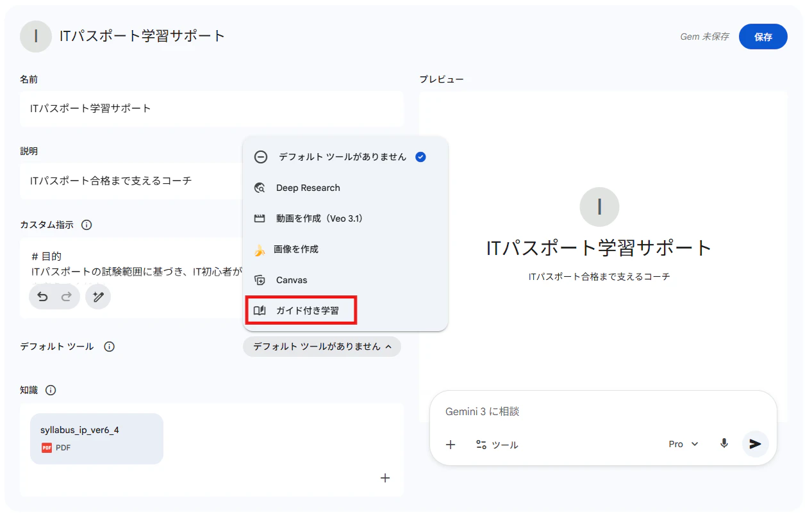
Task: Click the Save (保存) button
Action: click(x=763, y=37)
